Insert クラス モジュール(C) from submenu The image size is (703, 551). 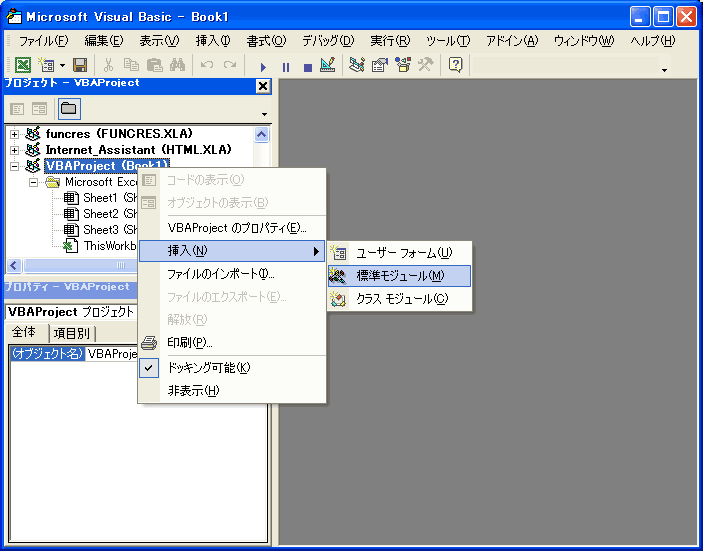coord(399,299)
